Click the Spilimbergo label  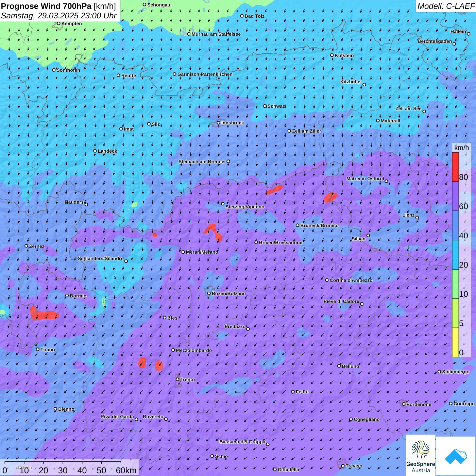pyautogui.click(x=456, y=372)
